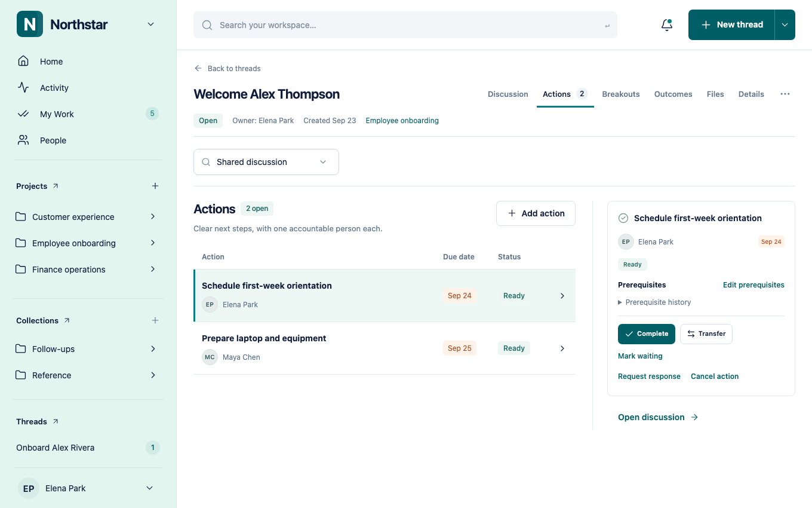
Task: Switch to the Outcomes tab
Action: click(x=673, y=94)
